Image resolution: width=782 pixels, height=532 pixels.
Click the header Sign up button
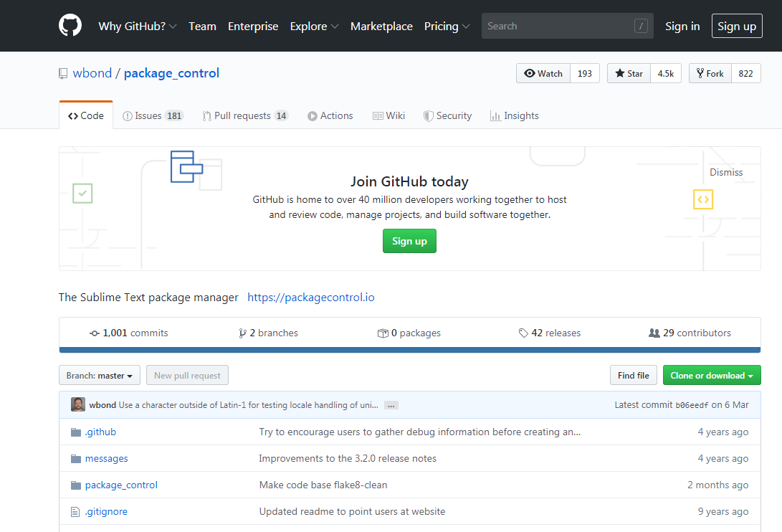pos(737,26)
